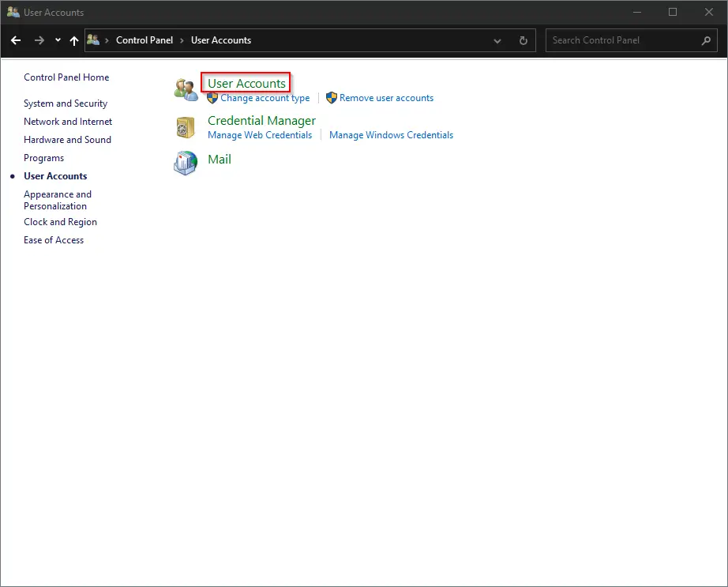This screenshot has height=587, width=728.
Task: Open Appearance and Personalization category
Action: pyautogui.click(x=58, y=200)
